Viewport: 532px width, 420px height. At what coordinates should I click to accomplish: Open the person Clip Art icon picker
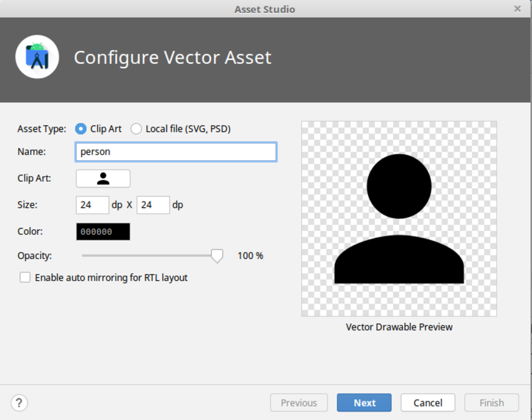pyautogui.click(x=103, y=178)
